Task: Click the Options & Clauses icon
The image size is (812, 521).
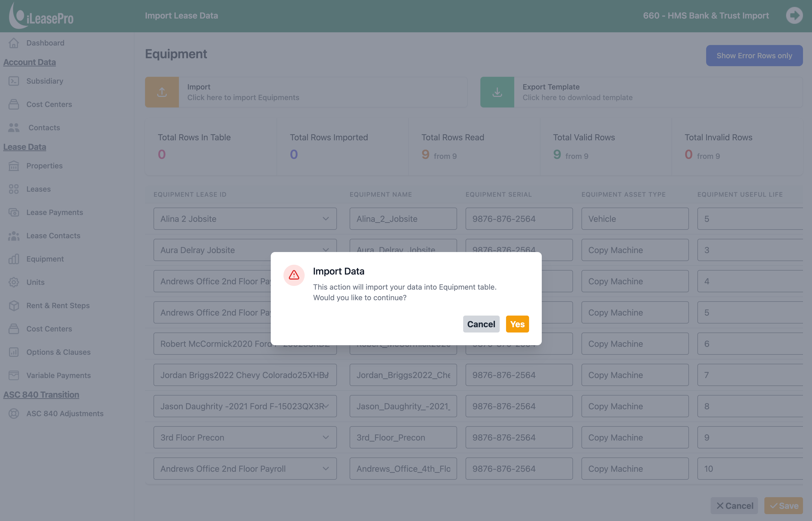Action: click(x=13, y=352)
